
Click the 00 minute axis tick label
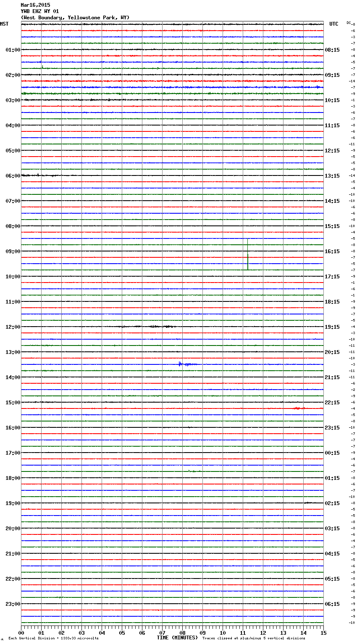21,633
